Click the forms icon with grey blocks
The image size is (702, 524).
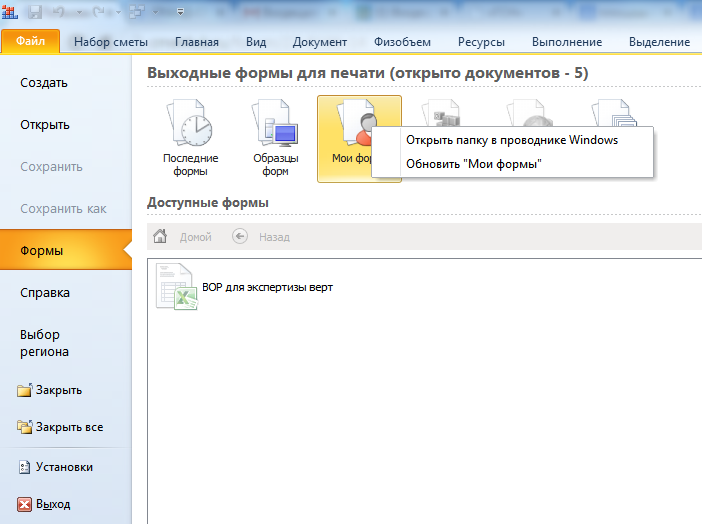(x=442, y=113)
